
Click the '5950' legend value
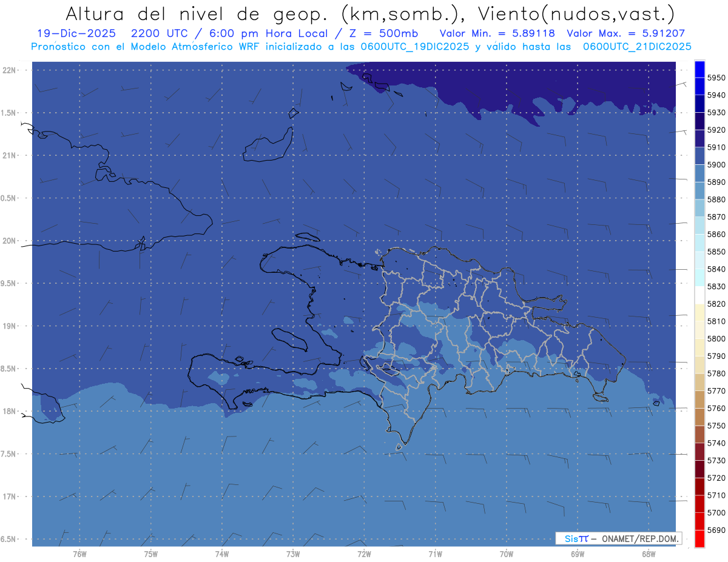point(716,78)
